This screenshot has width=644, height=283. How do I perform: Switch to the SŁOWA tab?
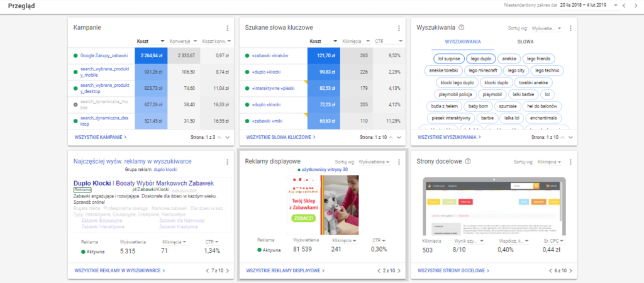pos(525,42)
